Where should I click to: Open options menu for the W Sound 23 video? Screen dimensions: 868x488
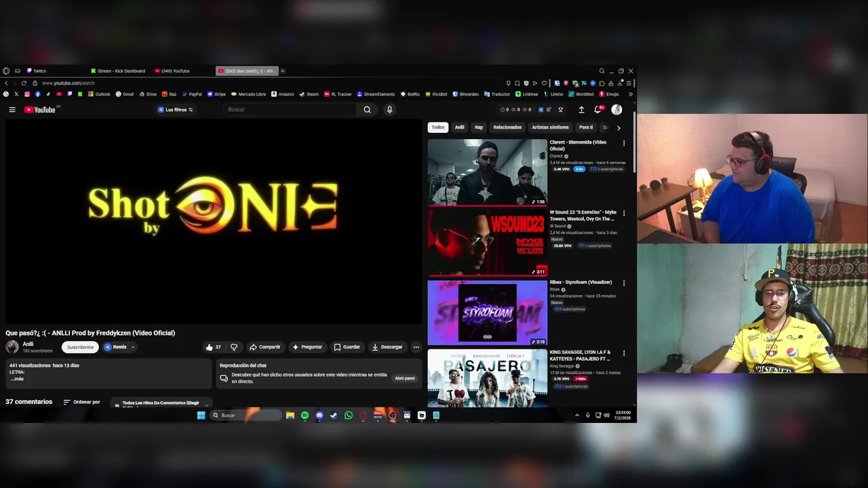pyautogui.click(x=624, y=213)
